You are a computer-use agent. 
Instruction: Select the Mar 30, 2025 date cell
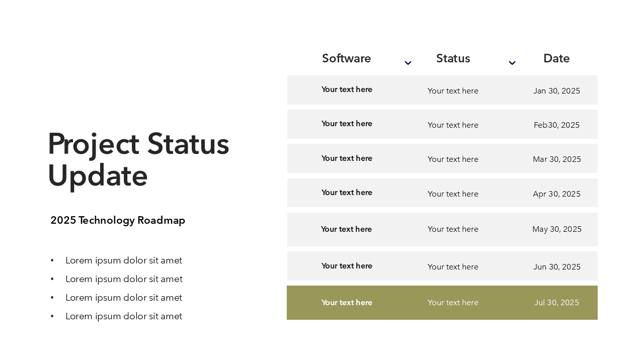click(x=556, y=159)
